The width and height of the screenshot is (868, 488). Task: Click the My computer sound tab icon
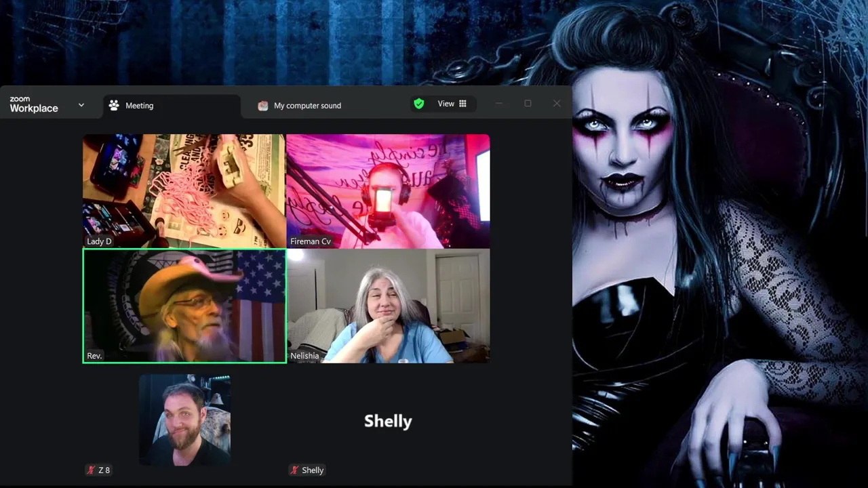(263, 106)
